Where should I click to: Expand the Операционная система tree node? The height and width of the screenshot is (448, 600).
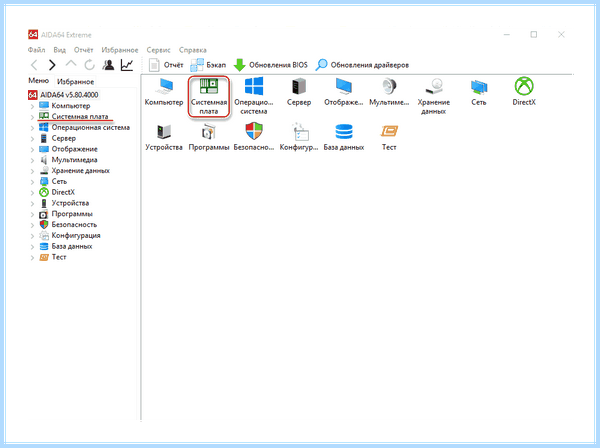tap(33, 128)
